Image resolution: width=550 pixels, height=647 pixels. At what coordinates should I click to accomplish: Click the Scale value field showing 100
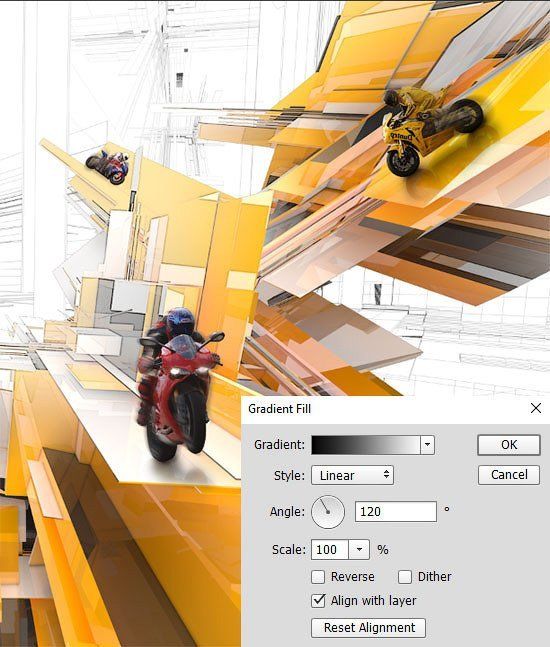[330, 550]
